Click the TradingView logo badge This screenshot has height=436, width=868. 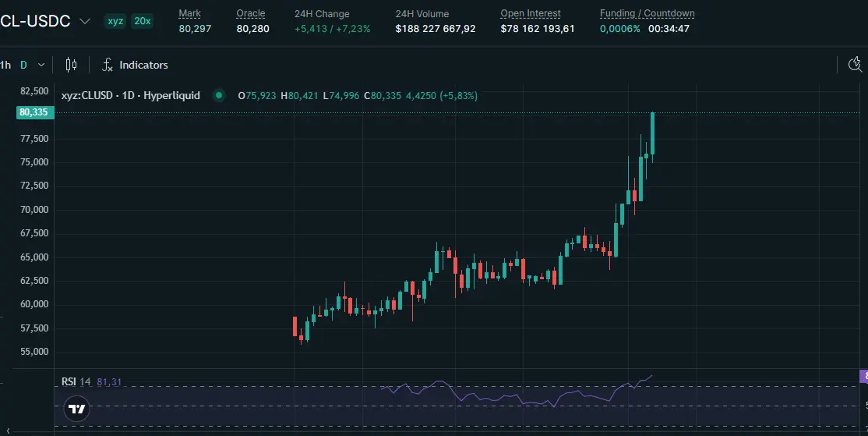click(x=77, y=409)
